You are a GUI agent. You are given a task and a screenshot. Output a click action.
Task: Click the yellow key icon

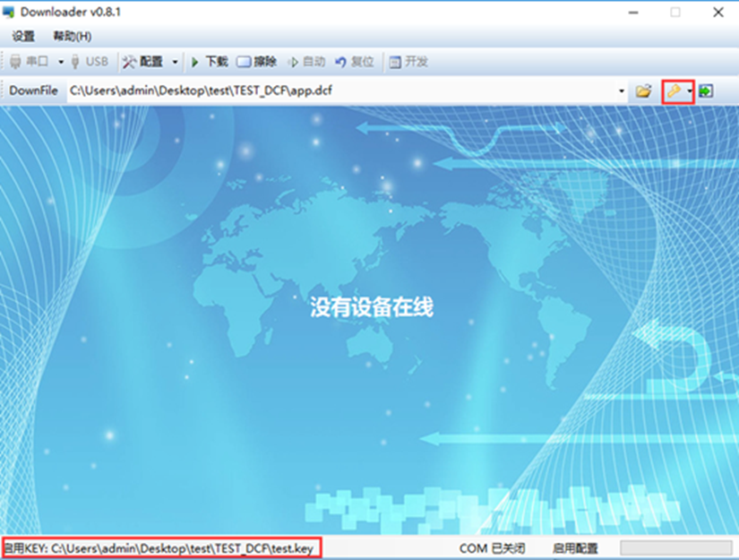pos(674,91)
